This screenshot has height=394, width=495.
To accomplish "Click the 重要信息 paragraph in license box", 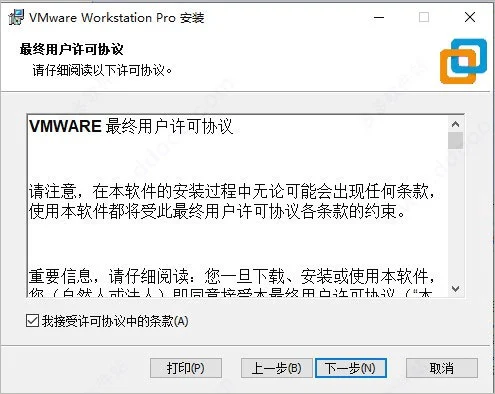I will (x=232, y=283).
